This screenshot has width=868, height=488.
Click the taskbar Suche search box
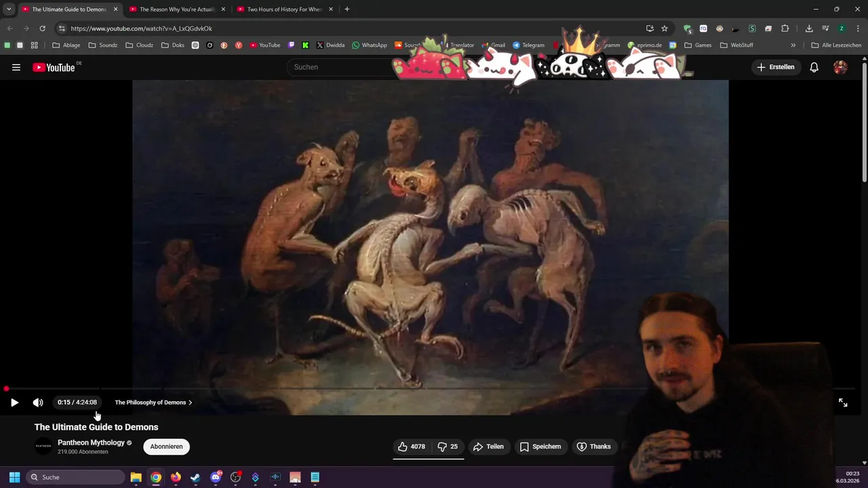[76, 477]
